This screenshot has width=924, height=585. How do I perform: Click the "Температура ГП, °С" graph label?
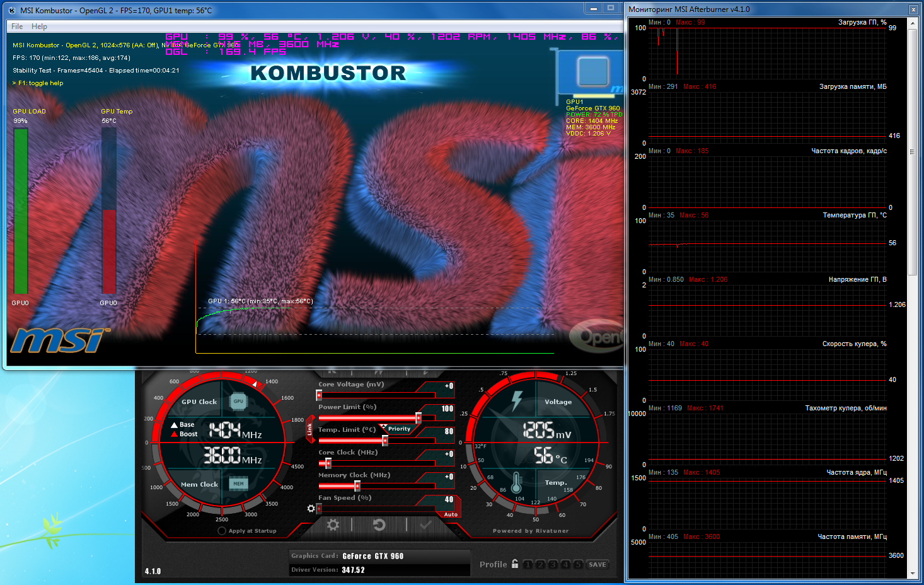click(855, 215)
